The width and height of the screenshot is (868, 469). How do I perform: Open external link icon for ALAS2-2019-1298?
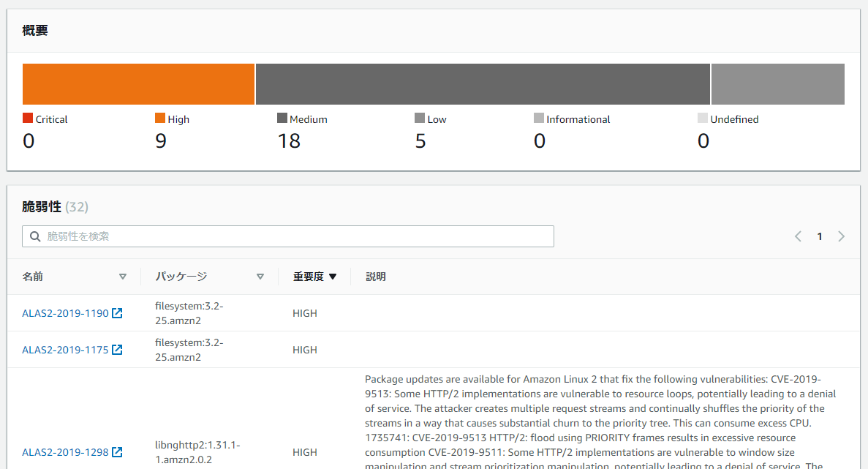point(117,452)
